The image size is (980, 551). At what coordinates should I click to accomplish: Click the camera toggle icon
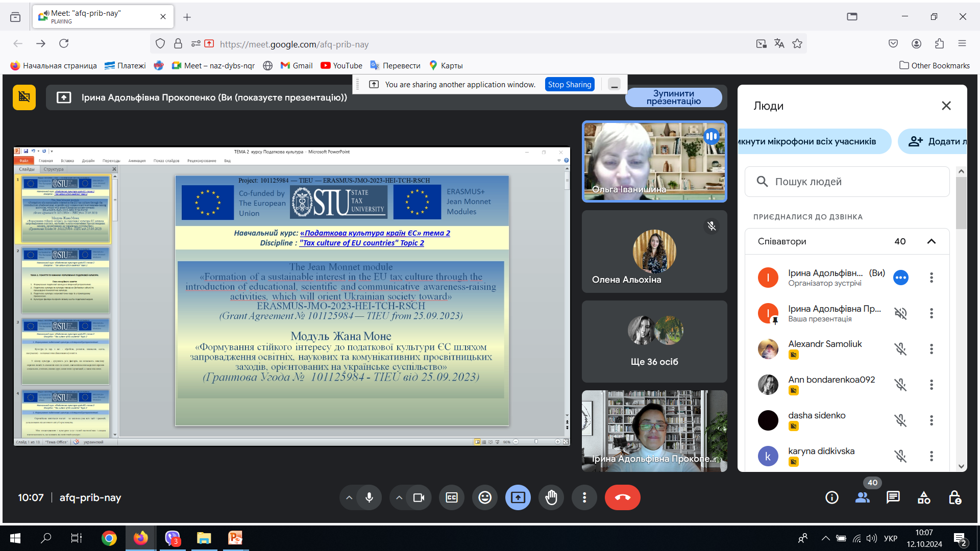click(418, 498)
